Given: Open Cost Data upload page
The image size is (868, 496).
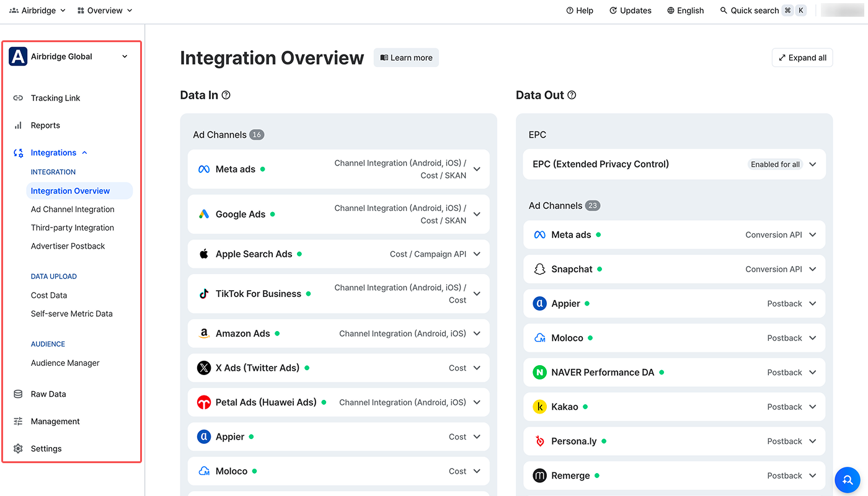Looking at the screenshot, I should point(49,296).
